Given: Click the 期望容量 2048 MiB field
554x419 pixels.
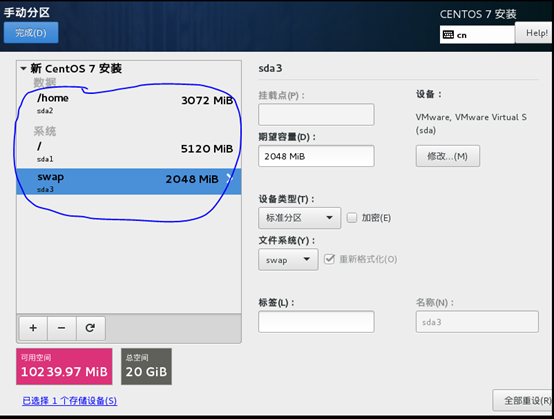Looking at the screenshot, I should point(316,156).
